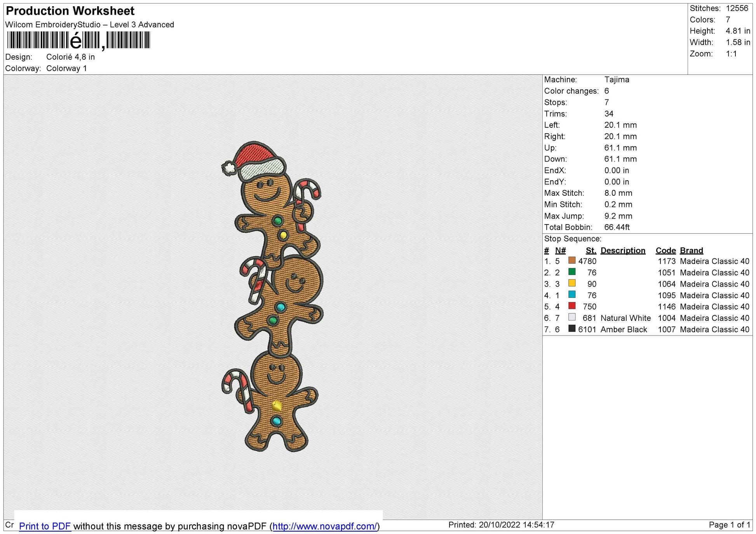Click the width value '1.58 in'
This screenshot has width=756, height=534.
coord(738,42)
